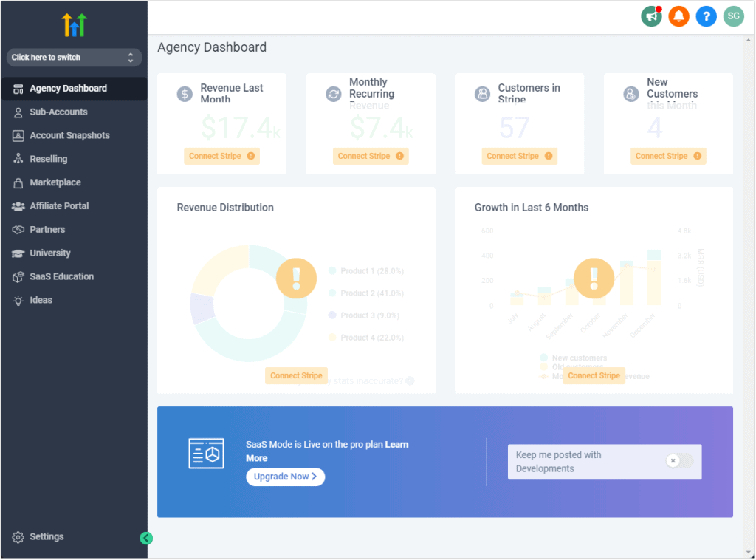The image size is (756, 560).
Task: Connect Stripe on Customers in Stripe card
Action: pos(519,157)
